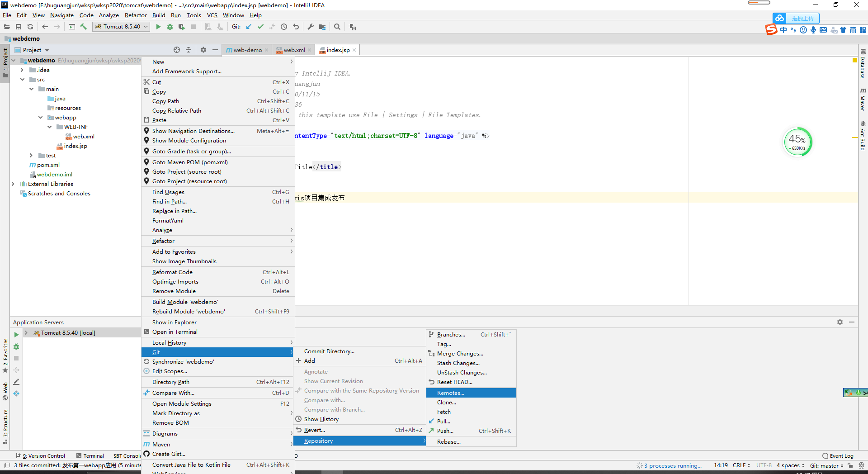This screenshot has width=868, height=474.
Task: Run Tomcat from Application Servers play icon
Action: (16, 335)
